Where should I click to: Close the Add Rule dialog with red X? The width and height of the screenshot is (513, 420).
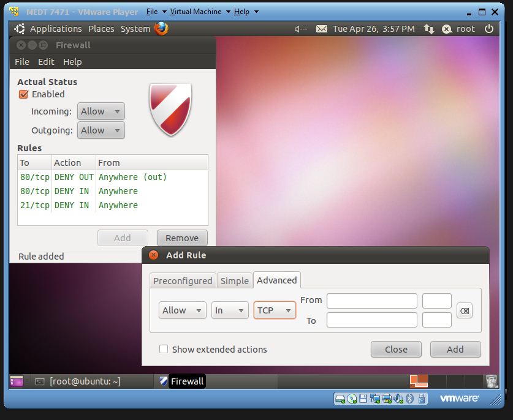pos(153,255)
